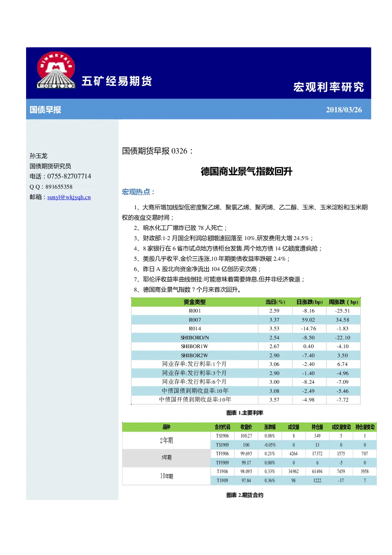Click the 国债早报 banner label
This screenshot has width=392, height=555.
(45, 110)
